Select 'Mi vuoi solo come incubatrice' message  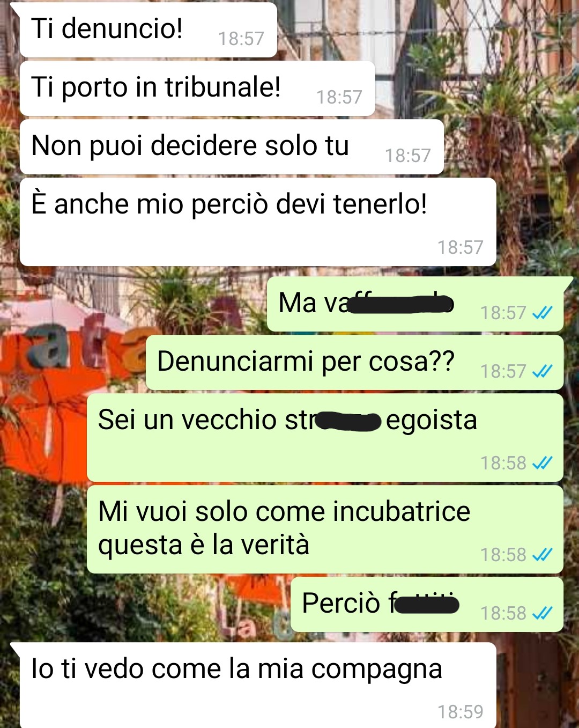[x=325, y=529]
